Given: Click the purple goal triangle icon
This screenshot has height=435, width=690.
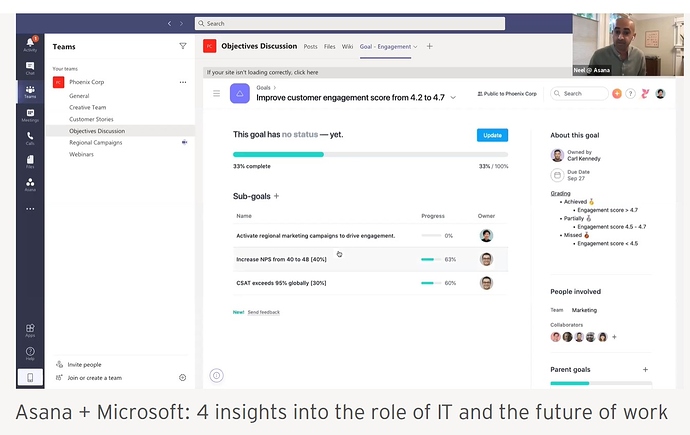Looking at the screenshot, I should pyautogui.click(x=240, y=94).
